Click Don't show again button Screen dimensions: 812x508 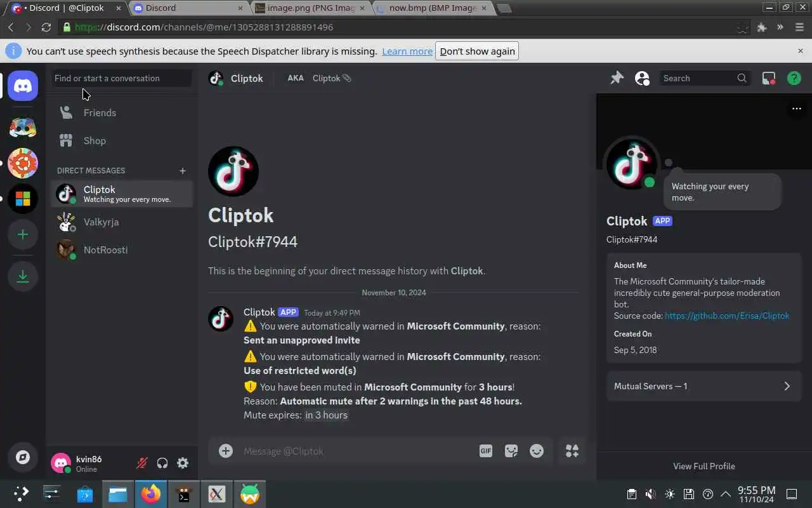pyautogui.click(x=477, y=51)
